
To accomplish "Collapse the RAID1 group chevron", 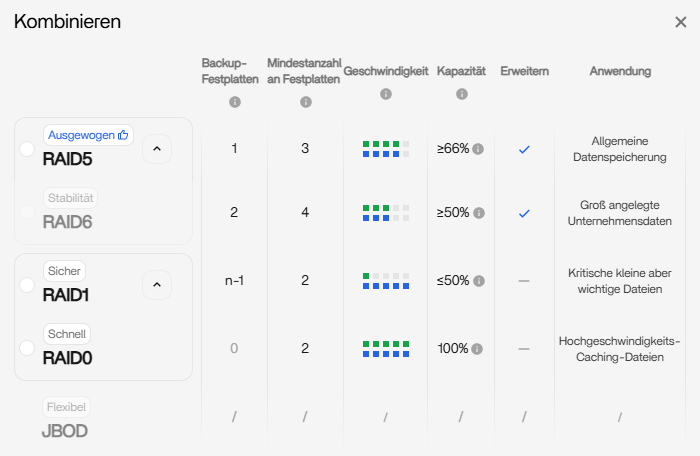I will (156, 285).
